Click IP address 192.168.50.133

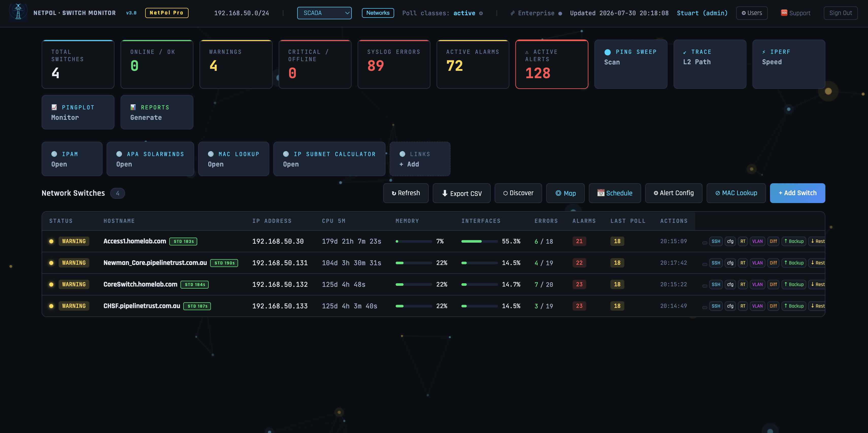[280, 306]
